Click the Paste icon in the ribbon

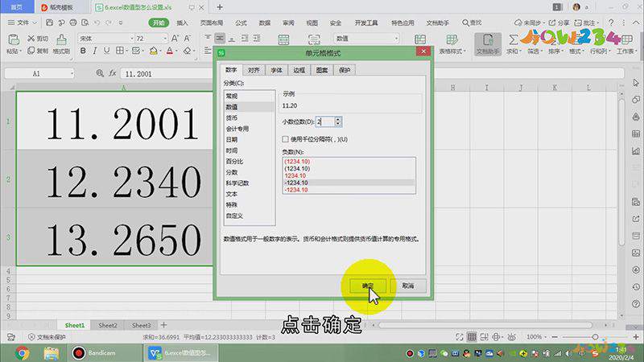(14, 39)
